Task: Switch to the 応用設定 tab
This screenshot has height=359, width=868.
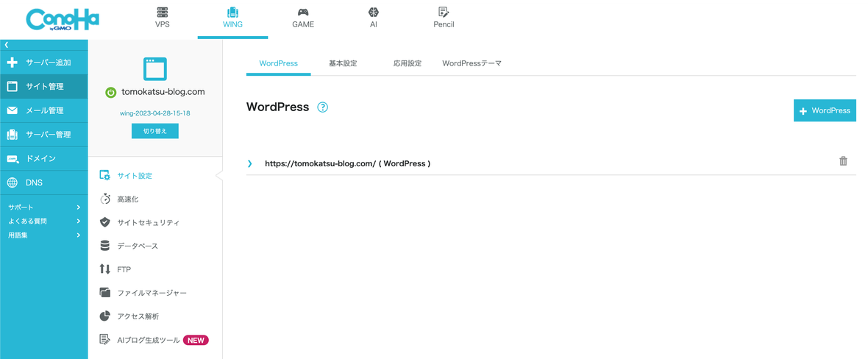Action: 408,63
